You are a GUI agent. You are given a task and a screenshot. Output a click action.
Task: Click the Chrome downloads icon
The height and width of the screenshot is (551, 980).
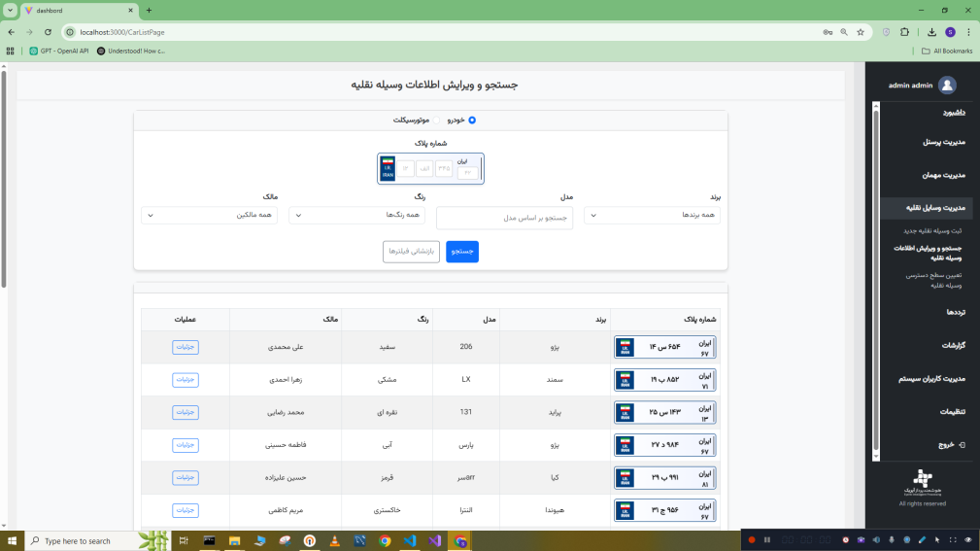pyautogui.click(x=931, y=32)
